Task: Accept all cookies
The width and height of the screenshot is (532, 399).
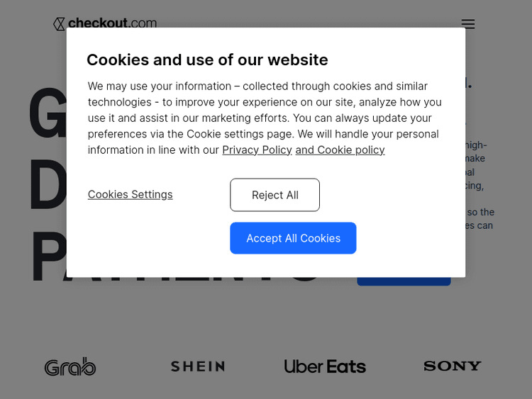Action: click(293, 238)
